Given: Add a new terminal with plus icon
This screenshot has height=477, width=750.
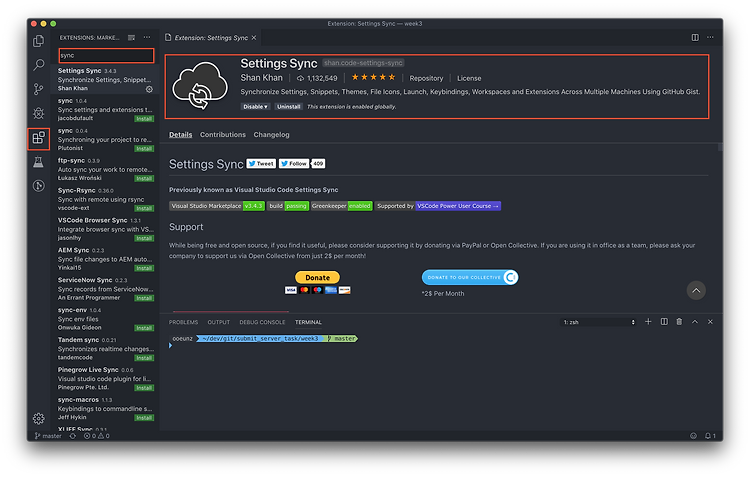Looking at the screenshot, I should (x=648, y=322).
